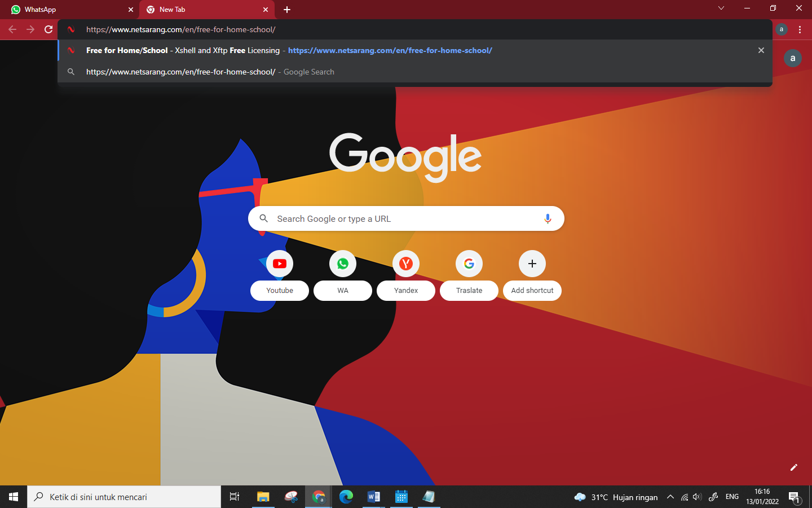The width and height of the screenshot is (812, 508).
Task: Open Microsoft Word from taskbar
Action: pyautogui.click(x=374, y=497)
